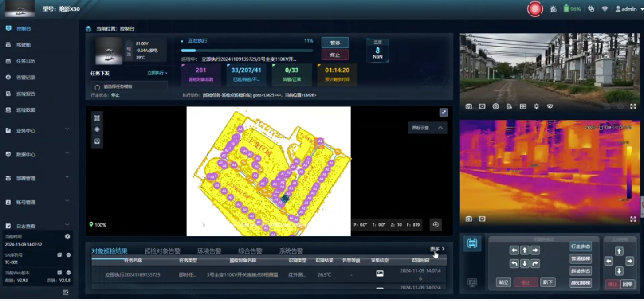
Task: Click the green battery 96% indicator
Action: tap(572, 9)
